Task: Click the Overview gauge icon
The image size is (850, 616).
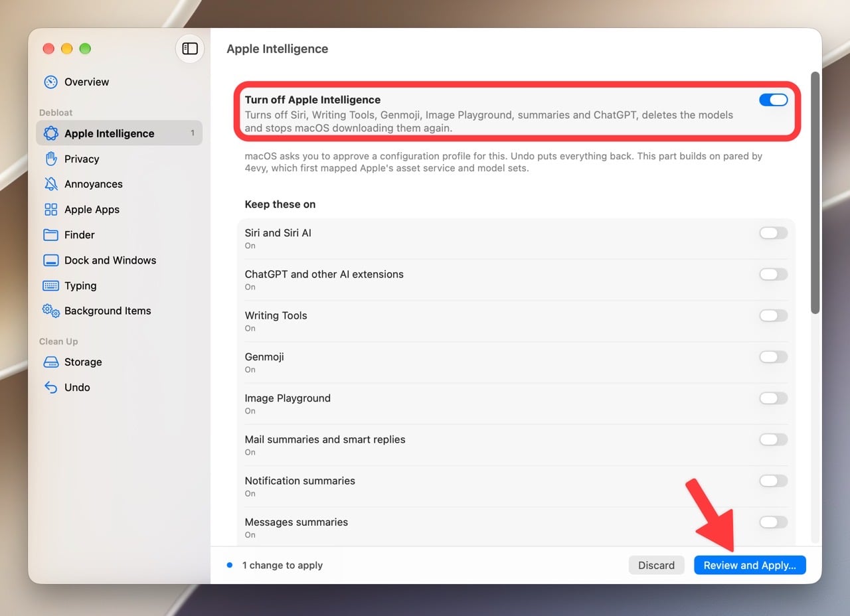Action: point(50,82)
